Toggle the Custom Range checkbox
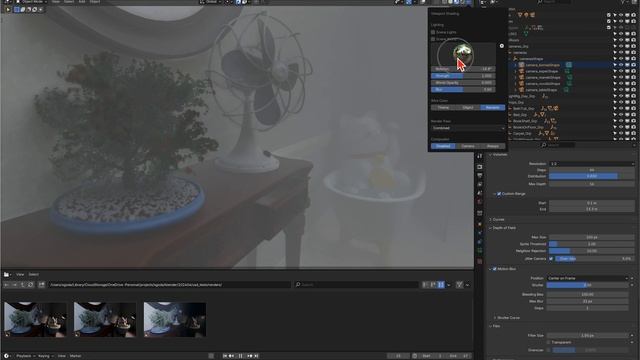The height and width of the screenshot is (360, 640). click(499, 194)
